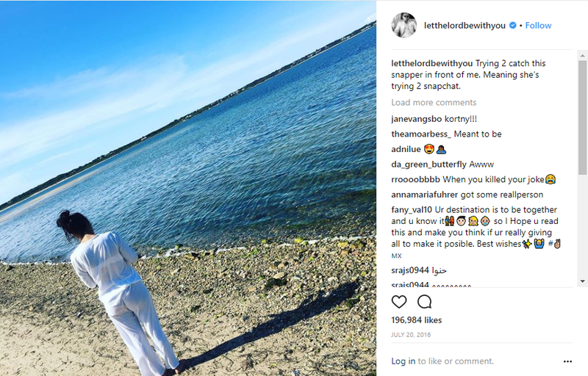Image resolution: width=588 pixels, height=376 pixels.
Task: Click the verified badge next to username
Action: 512,26
